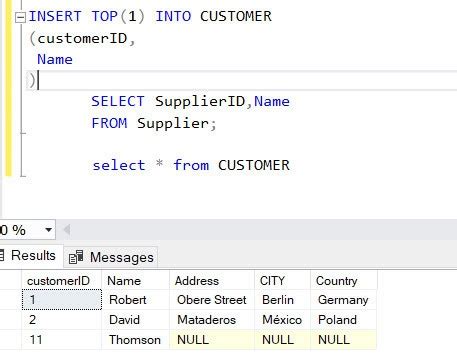
Task: Select the Address column header
Action: pyautogui.click(x=212, y=281)
